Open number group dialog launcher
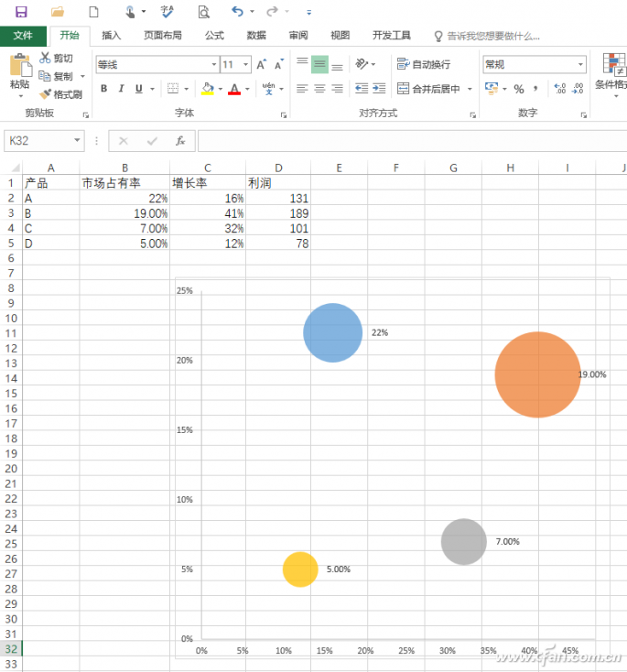 583,114
